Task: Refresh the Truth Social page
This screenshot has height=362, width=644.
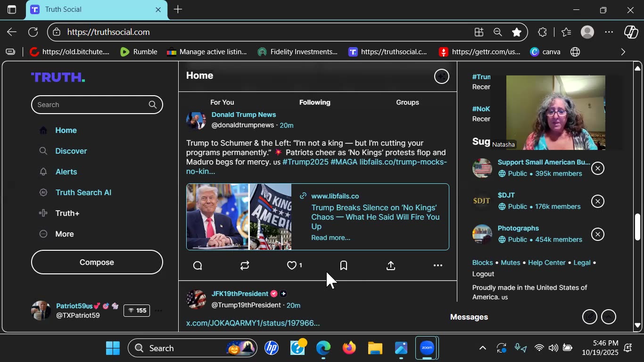Action: pyautogui.click(x=33, y=32)
